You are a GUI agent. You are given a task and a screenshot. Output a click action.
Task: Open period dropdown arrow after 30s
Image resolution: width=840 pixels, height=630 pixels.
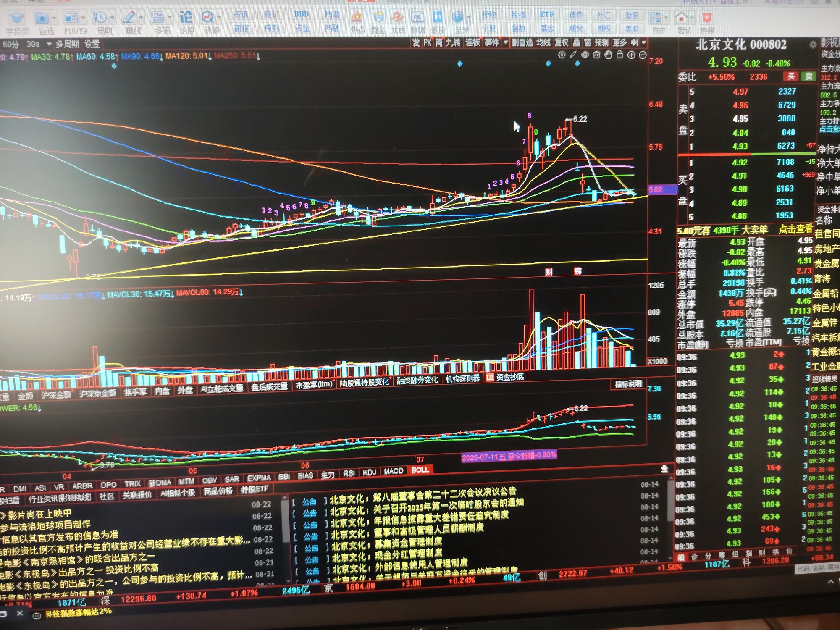coord(49,44)
